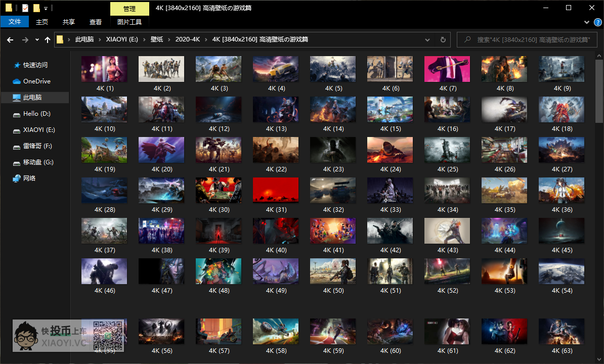Open OneDrive in the navigation pane
Image resolution: width=604 pixels, height=364 pixels.
point(36,81)
